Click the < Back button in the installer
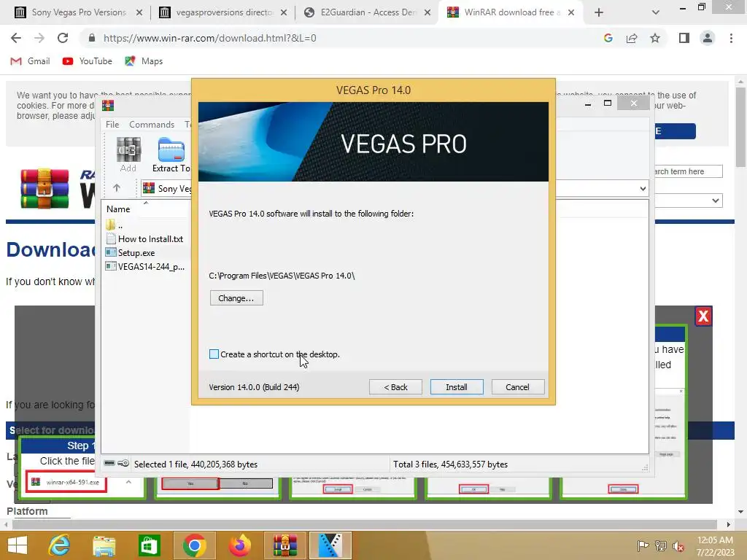Viewport: 747px width, 560px height. pos(395,387)
